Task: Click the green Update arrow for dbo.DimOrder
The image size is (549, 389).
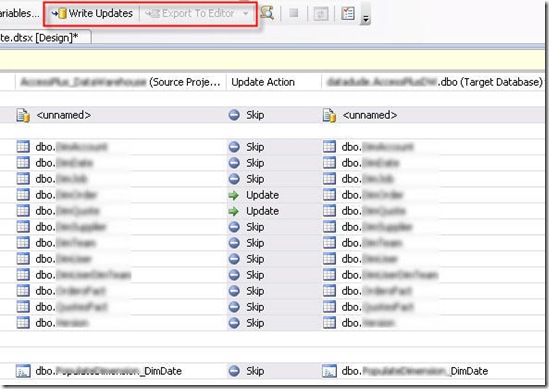Action: 234,195
